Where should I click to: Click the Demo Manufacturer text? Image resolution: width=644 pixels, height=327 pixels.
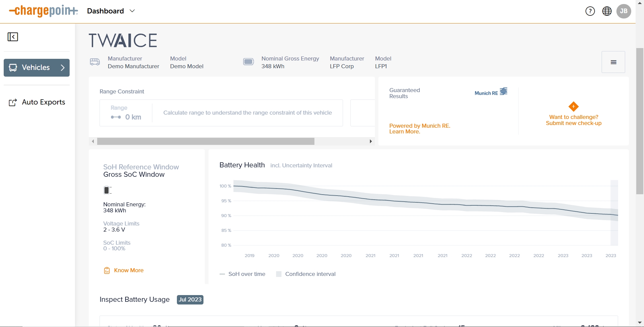click(x=134, y=67)
